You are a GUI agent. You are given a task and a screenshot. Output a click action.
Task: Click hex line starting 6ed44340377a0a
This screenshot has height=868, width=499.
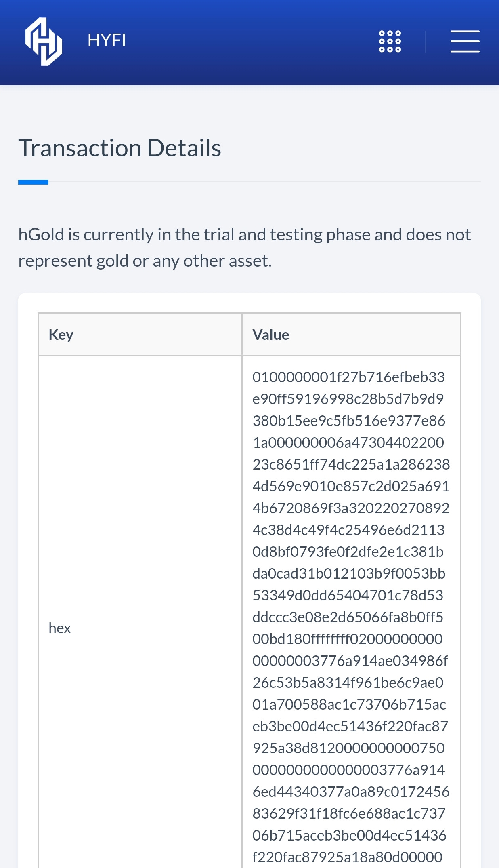[x=351, y=792]
